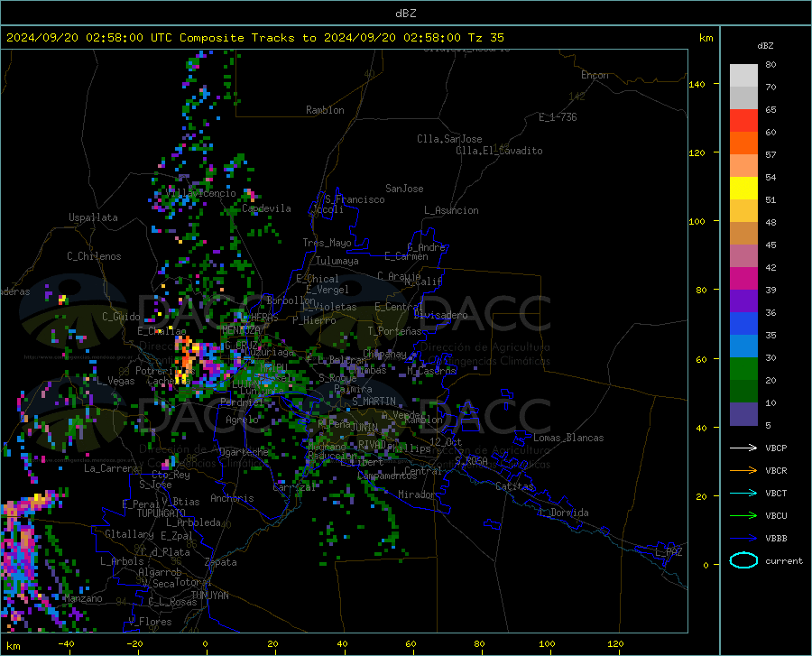The width and height of the screenshot is (812, 656).
Task: Click the 'C_Chilenos' place label
Action: 94,256
